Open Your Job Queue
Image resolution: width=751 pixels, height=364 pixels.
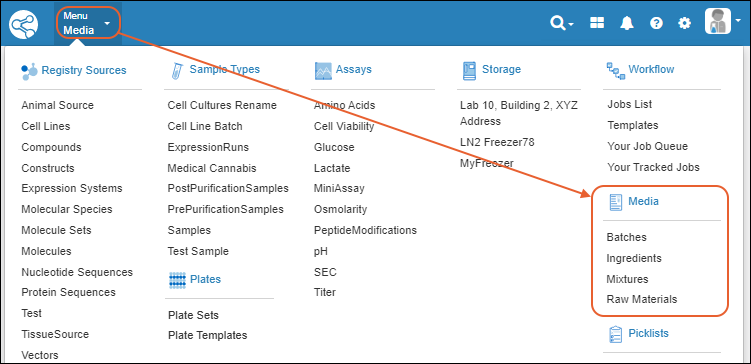click(x=648, y=146)
